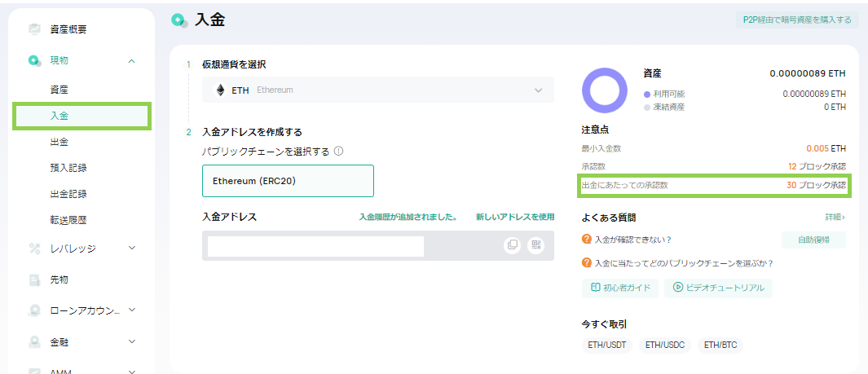Open 出金 in the sidebar
Image resolution: width=868 pixels, height=374 pixels.
tap(59, 142)
